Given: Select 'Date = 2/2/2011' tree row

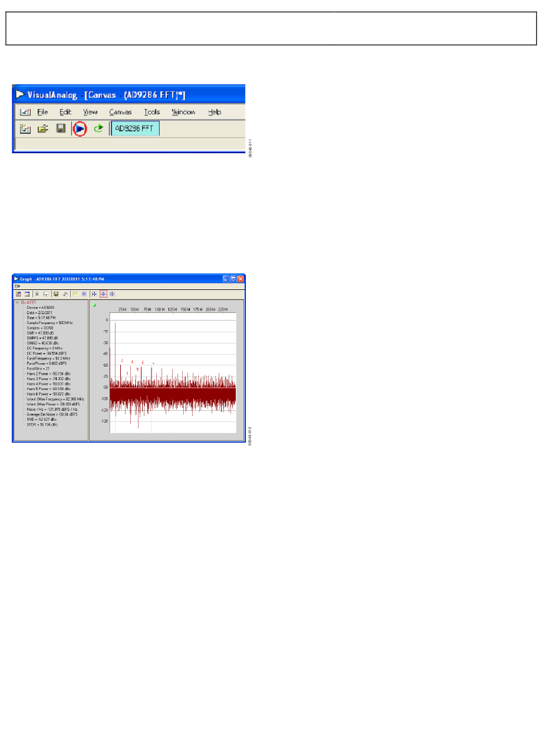Looking at the screenshot, I should pos(39,312).
